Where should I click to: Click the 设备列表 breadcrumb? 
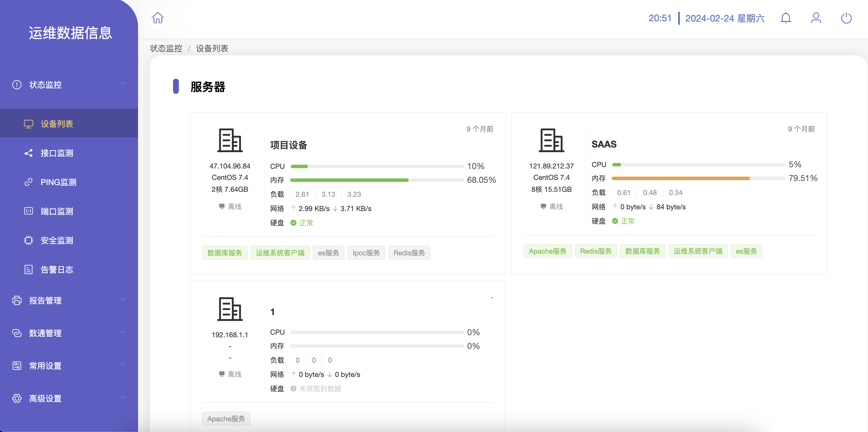[212, 48]
